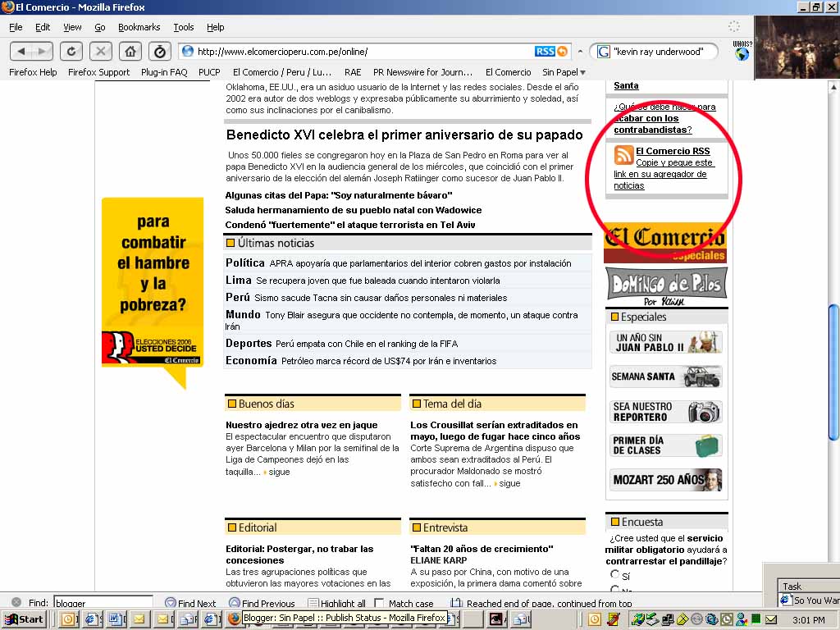
Task: Open the File menu
Action: tap(16, 27)
